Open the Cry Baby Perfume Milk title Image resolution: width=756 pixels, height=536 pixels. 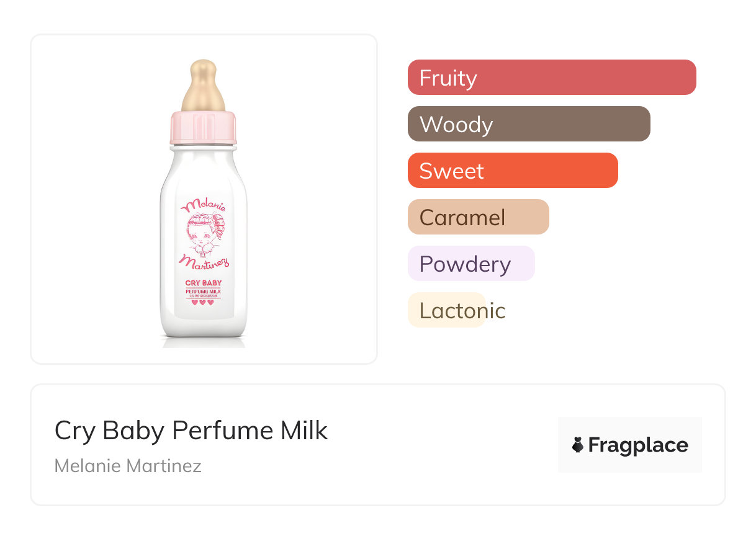click(x=191, y=430)
